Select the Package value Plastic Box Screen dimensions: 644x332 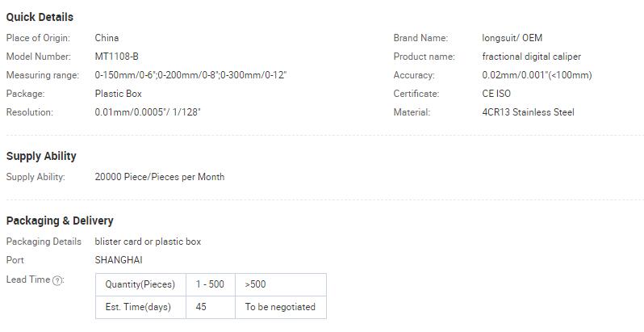click(119, 94)
